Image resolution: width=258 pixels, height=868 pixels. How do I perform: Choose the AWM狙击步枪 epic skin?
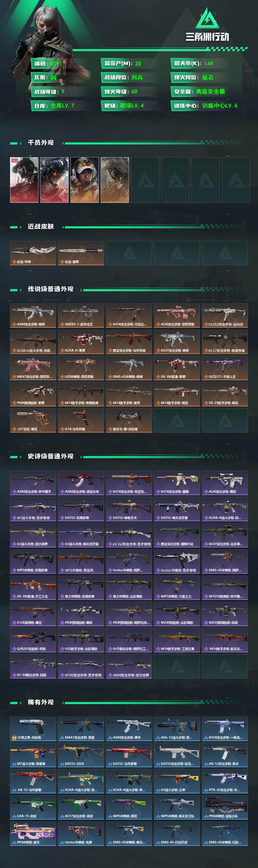pos(129,666)
